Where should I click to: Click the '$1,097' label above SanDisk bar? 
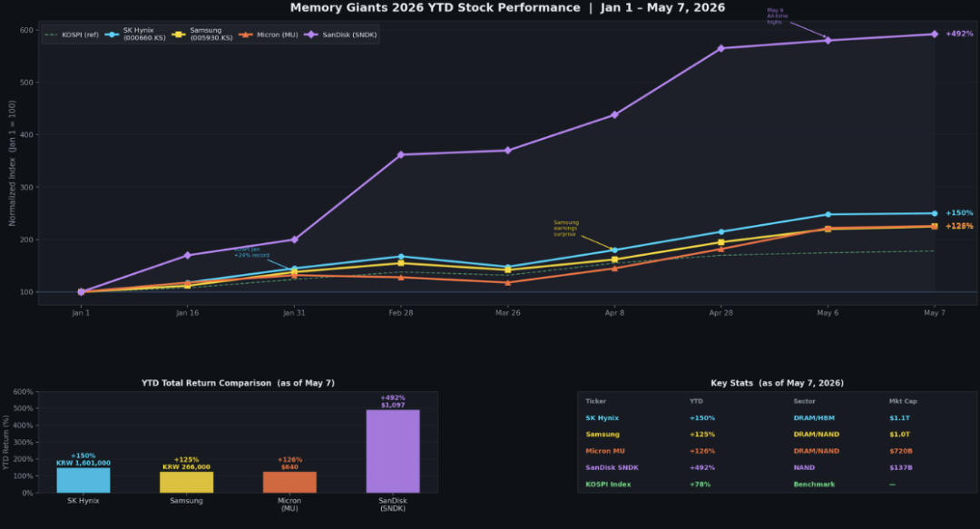click(393, 406)
